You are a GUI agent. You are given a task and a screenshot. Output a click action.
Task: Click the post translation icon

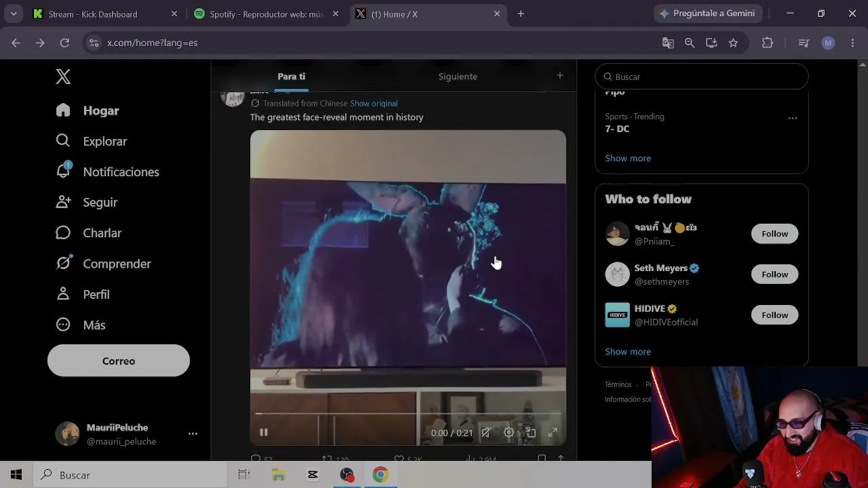click(255, 103)
